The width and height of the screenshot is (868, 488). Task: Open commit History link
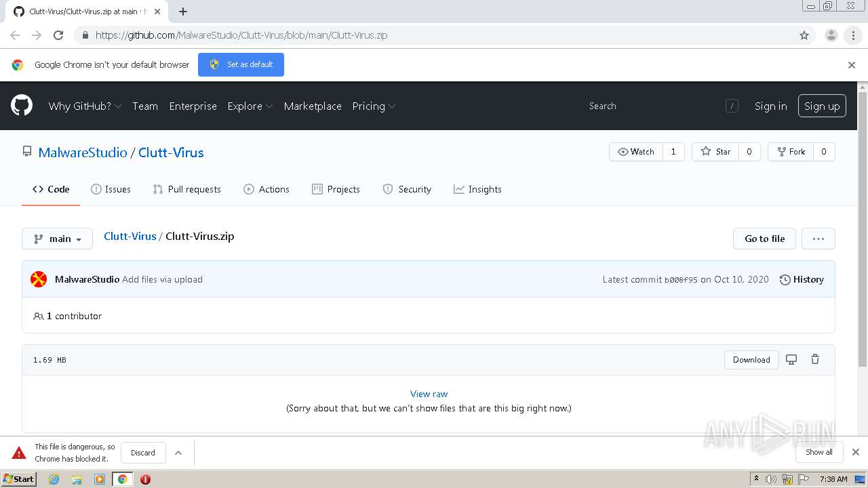click(x=802, y=279)
